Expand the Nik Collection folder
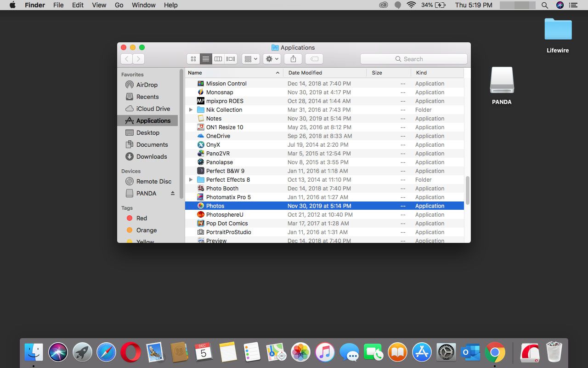The image size is (588, 368). point(191,110)
